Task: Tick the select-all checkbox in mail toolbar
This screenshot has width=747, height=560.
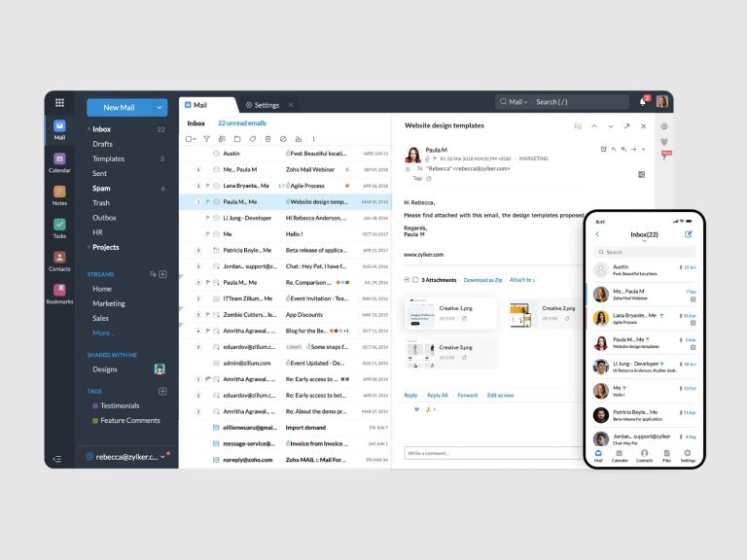Action: tap(189, 139)
